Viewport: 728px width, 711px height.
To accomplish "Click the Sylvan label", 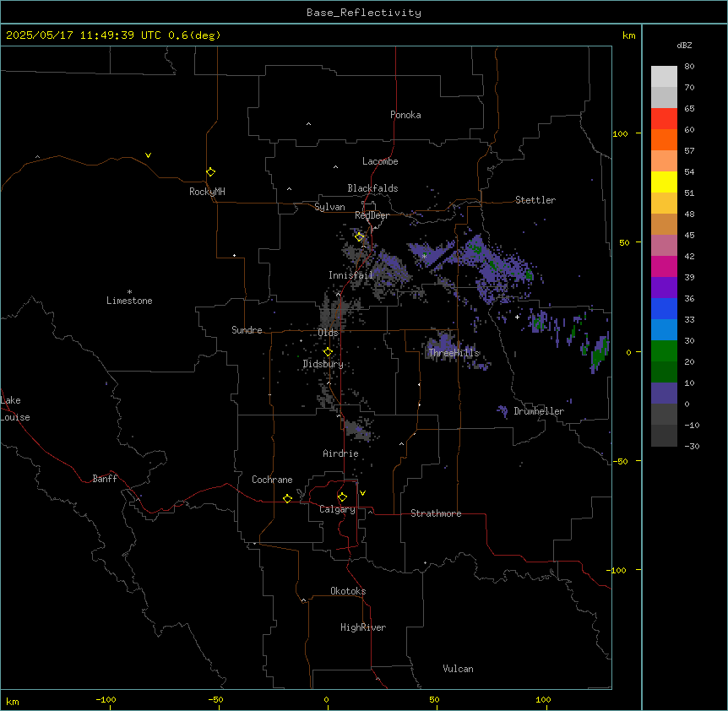I will [329, 207].
